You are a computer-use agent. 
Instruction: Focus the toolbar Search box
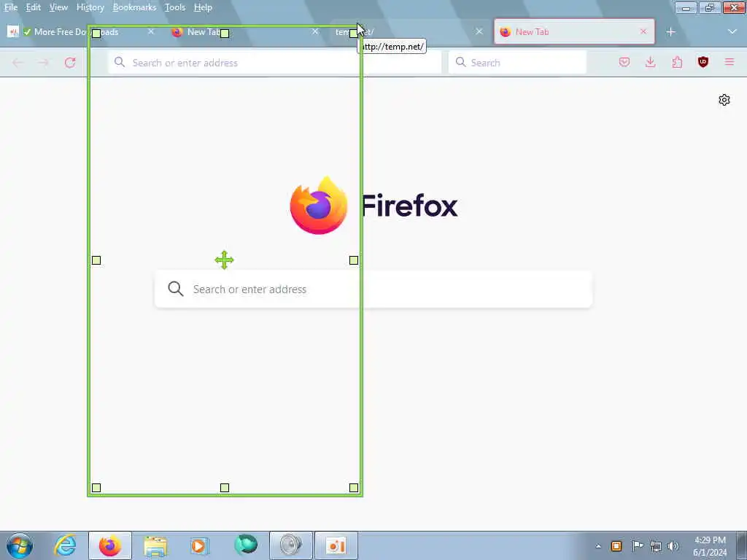click(517, 63)
